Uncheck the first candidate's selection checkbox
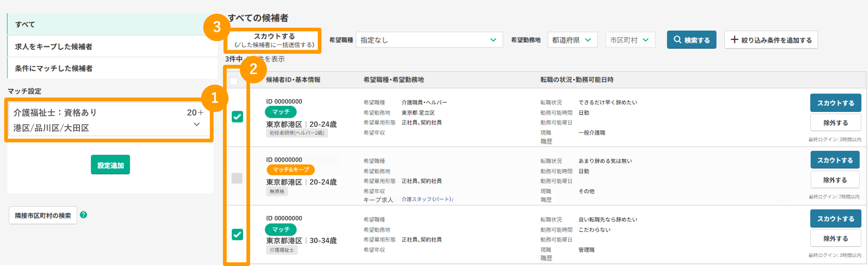 click(237, 117)
